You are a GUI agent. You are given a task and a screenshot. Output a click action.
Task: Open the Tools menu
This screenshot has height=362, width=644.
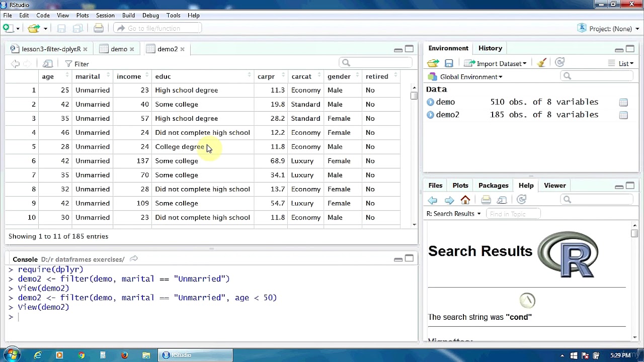(x=174, y=16)
